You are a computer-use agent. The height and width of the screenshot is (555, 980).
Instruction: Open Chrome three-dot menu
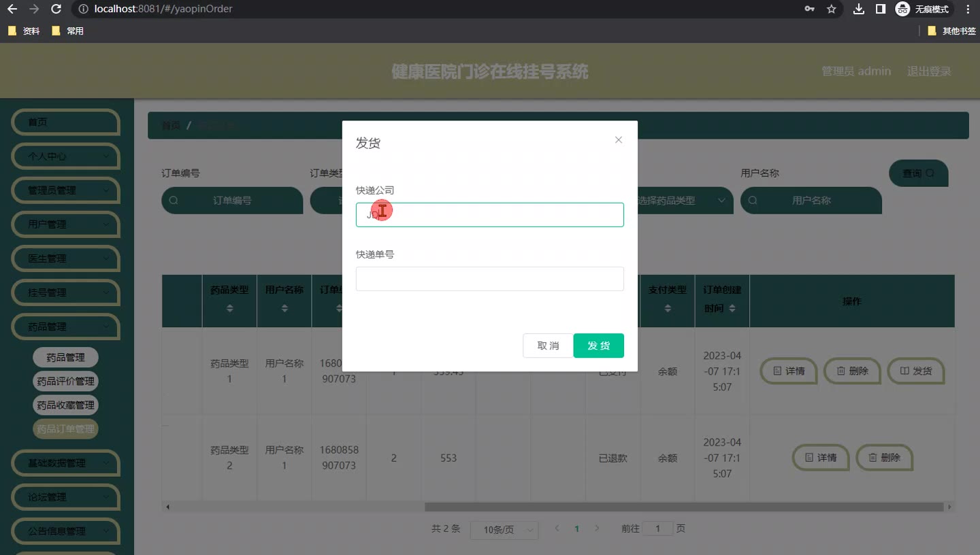click(968, 9)
